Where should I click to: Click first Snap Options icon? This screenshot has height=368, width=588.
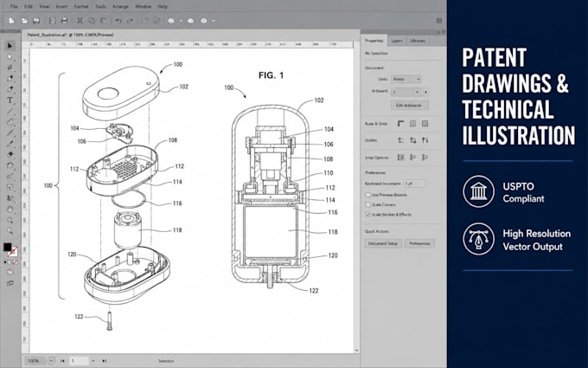click(x=401, y=158)
